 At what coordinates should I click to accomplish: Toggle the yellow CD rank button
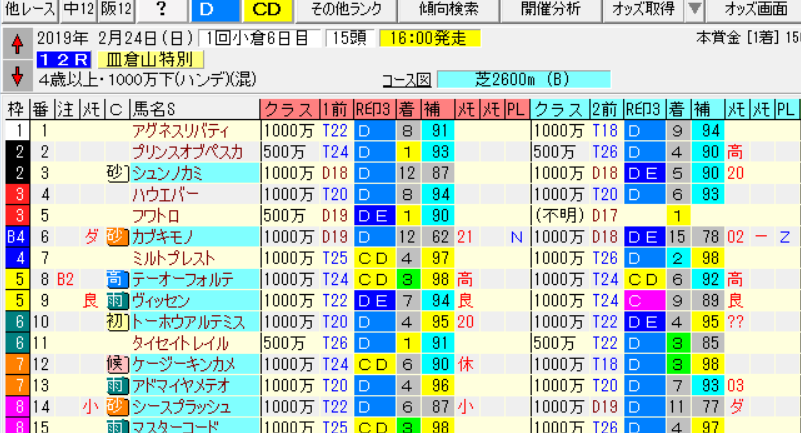coord(267,10)
